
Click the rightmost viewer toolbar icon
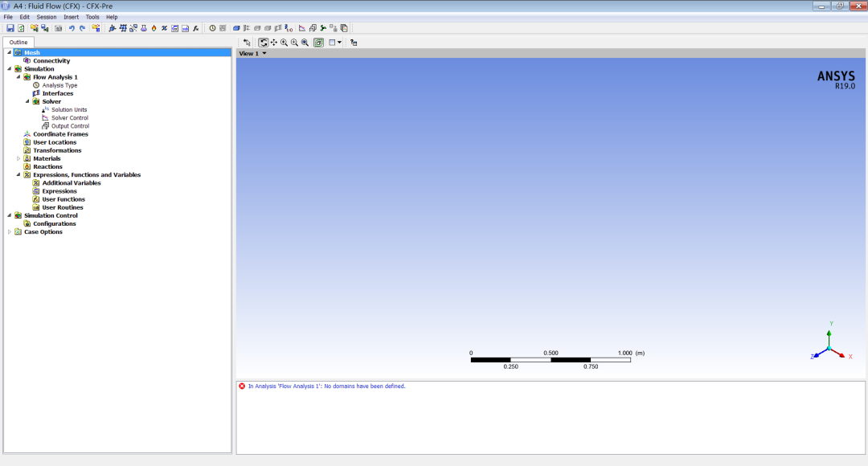coord(354,43)
